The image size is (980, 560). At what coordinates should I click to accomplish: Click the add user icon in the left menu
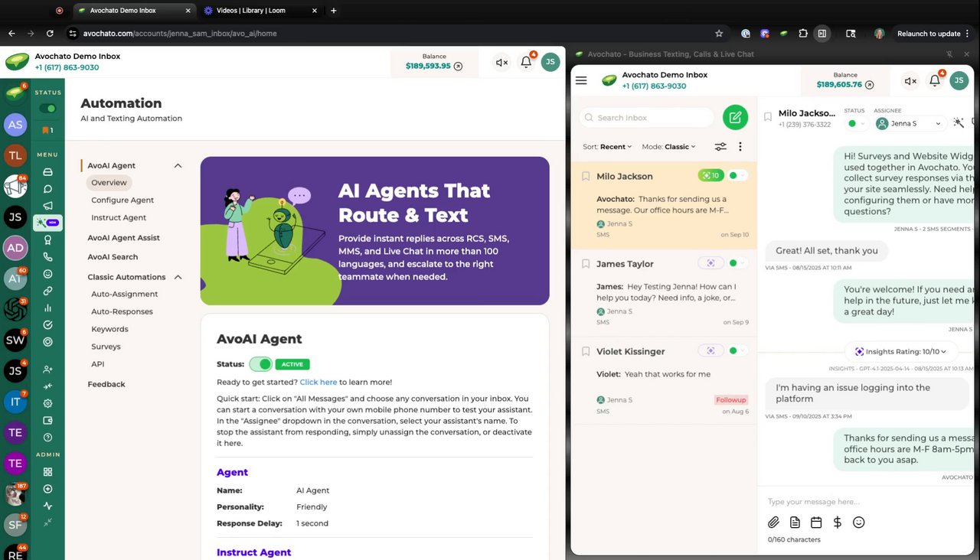click(47, 370)
